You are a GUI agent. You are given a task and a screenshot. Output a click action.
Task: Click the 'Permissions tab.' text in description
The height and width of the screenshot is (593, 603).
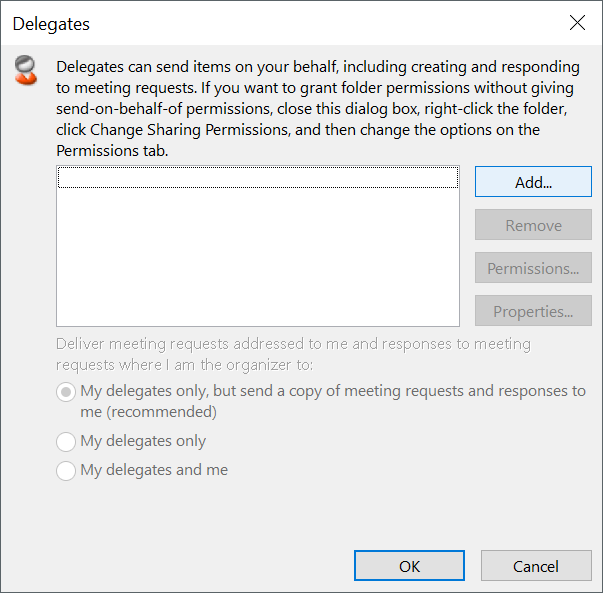112,151
